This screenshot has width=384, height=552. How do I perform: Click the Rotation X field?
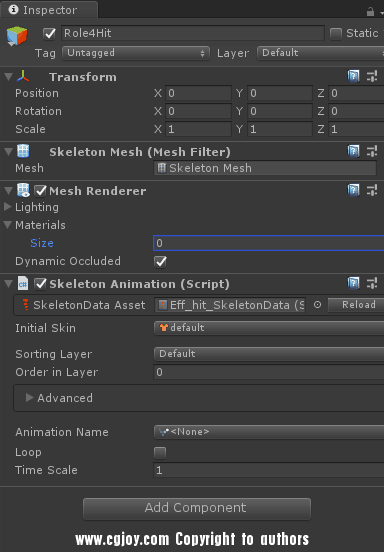click(x=198, y=111)
